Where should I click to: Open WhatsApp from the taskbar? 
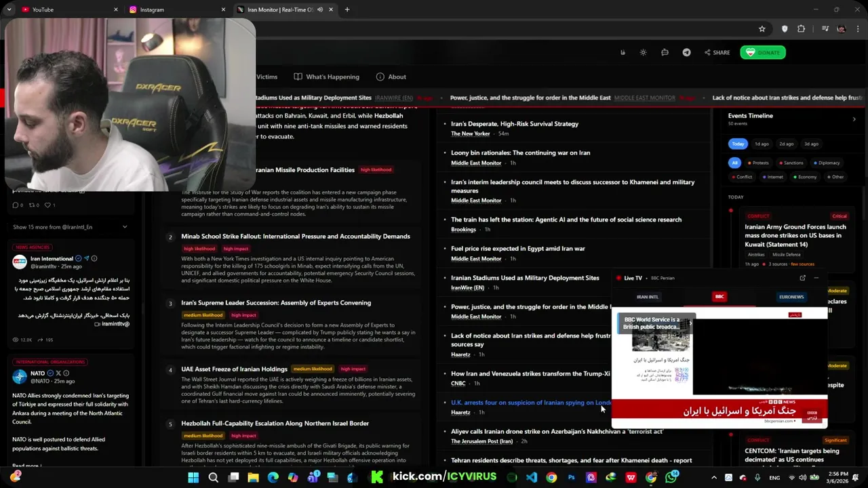pos(671,477)
